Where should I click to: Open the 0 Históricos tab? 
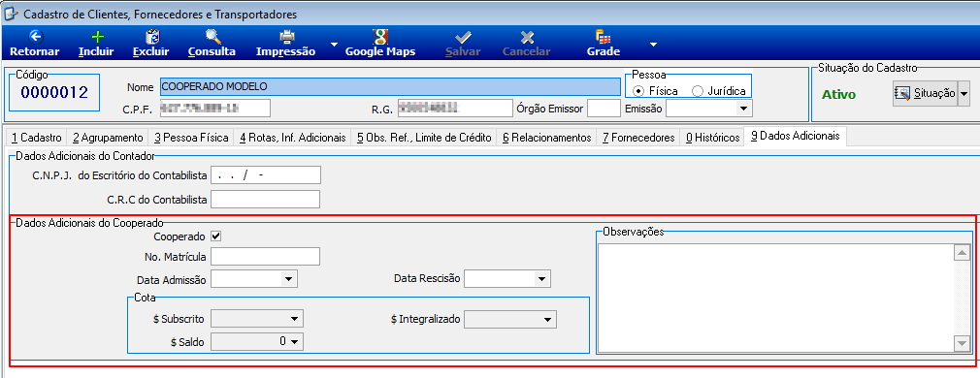712,138
